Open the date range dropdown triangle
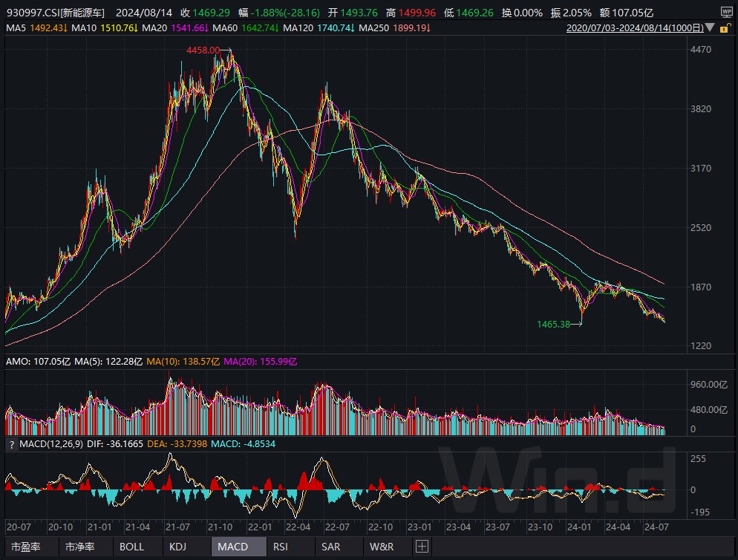Image resolution: width=738 pixels, height=560 pixels. [710, 27]
